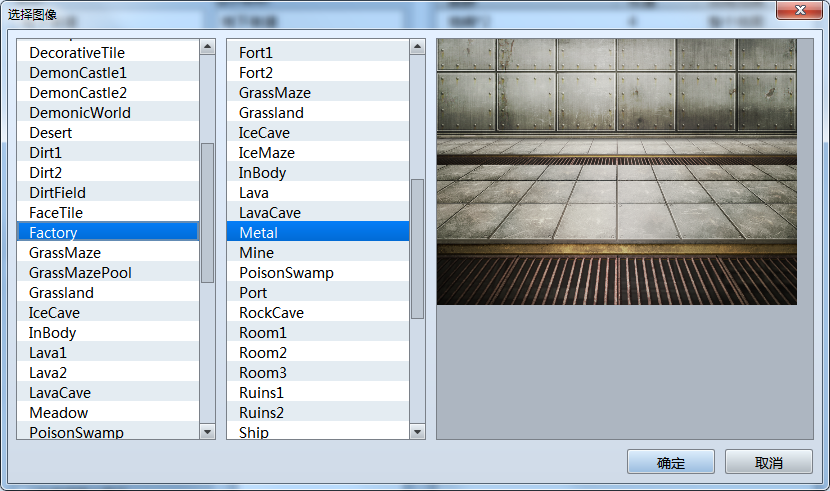Select LavaCave in left list

coord(108,393)
